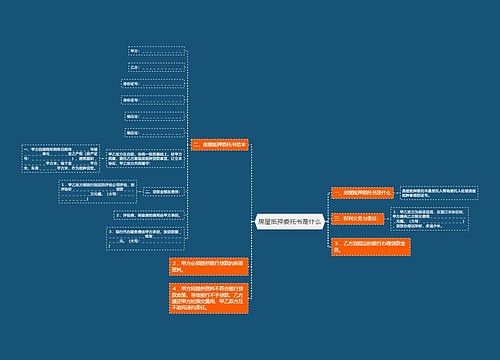The height and width of the screenshot is (360, 500).
Task: Click the upper 身份证号 node
Action: tap(153, 84)
